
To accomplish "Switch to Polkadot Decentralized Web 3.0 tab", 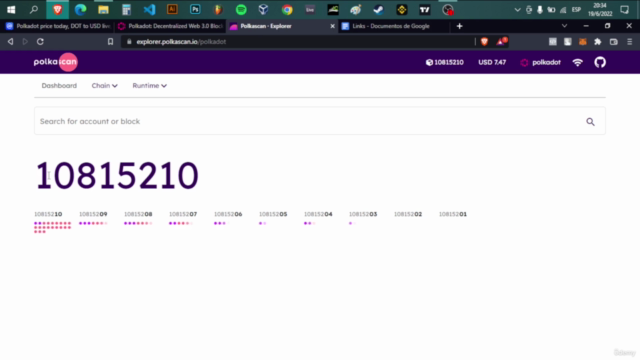I will [x=171, y=26].
